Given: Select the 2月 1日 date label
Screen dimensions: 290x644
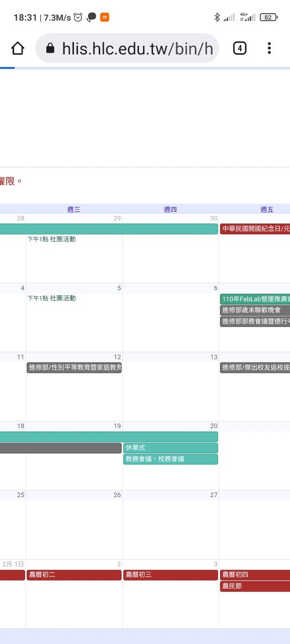Looking at the screenshot, I should pos(13,564).
